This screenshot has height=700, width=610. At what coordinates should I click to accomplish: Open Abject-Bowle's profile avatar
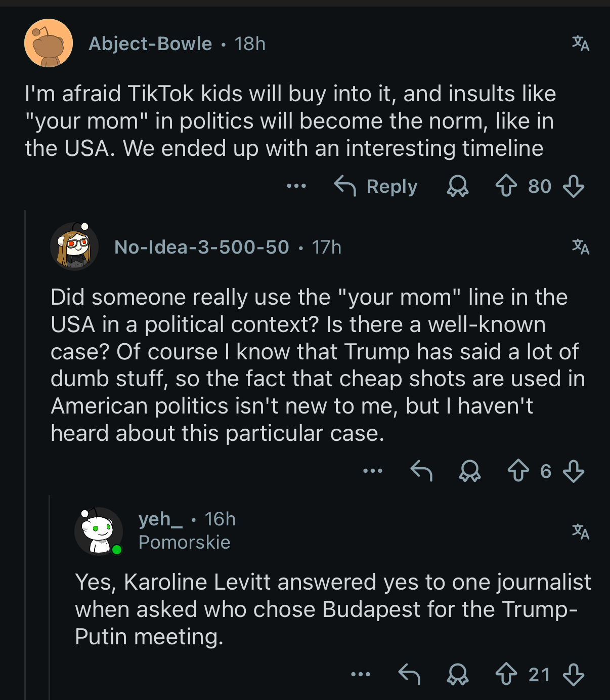[x=49, y=44]
